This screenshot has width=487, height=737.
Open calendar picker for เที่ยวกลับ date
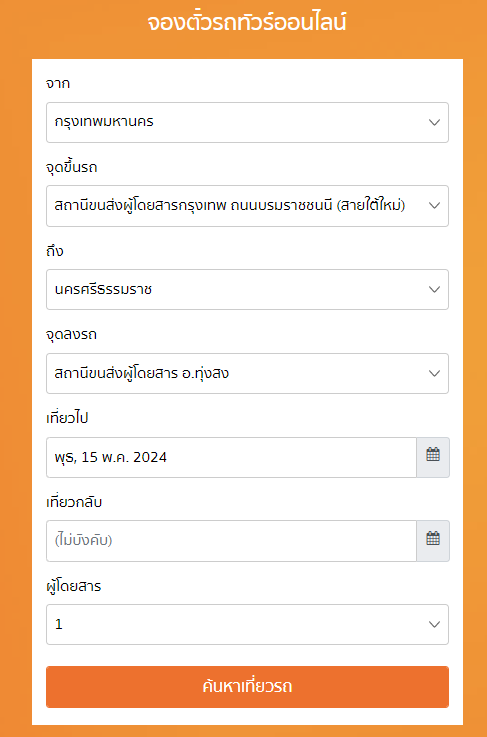433,541
